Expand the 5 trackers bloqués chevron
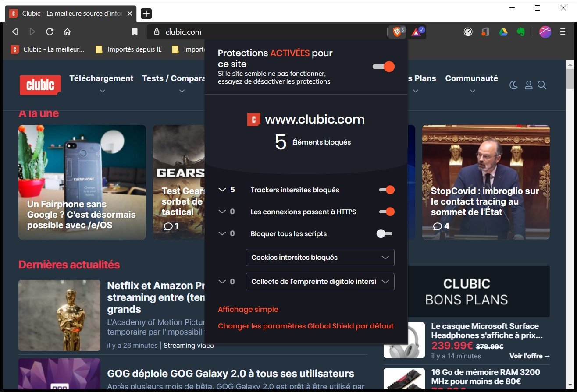 click(222, 190)
